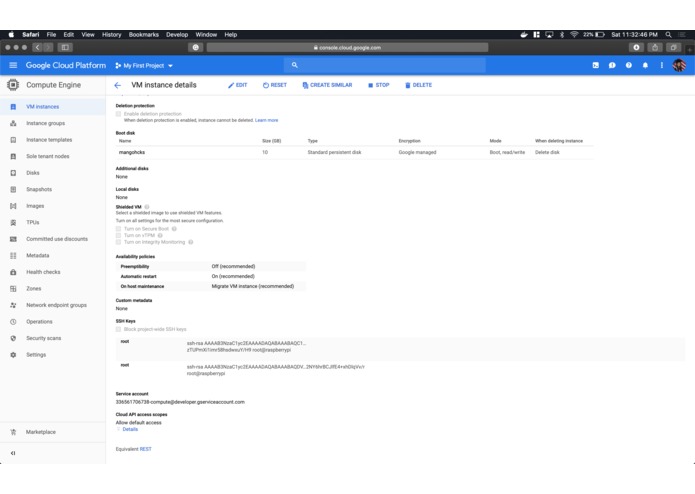Click the EDIT button
Viewport: 695px width, 494px height.
(x=238, y=85)
